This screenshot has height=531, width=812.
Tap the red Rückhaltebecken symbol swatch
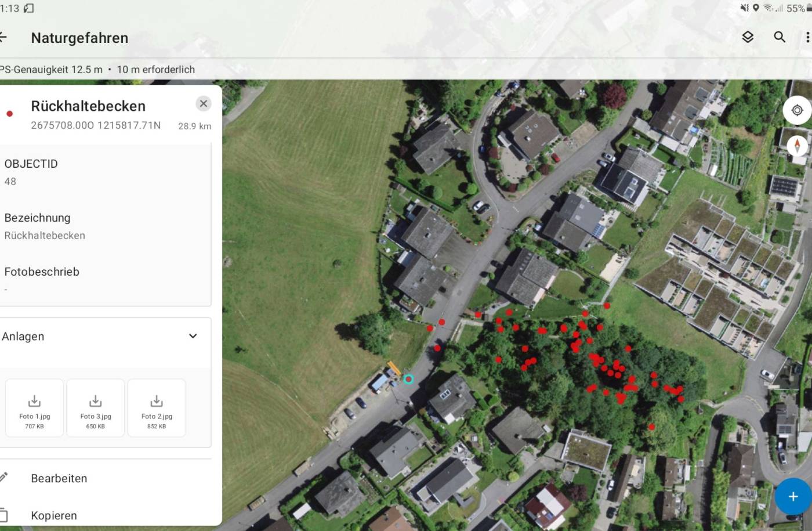tap(9, 114)
